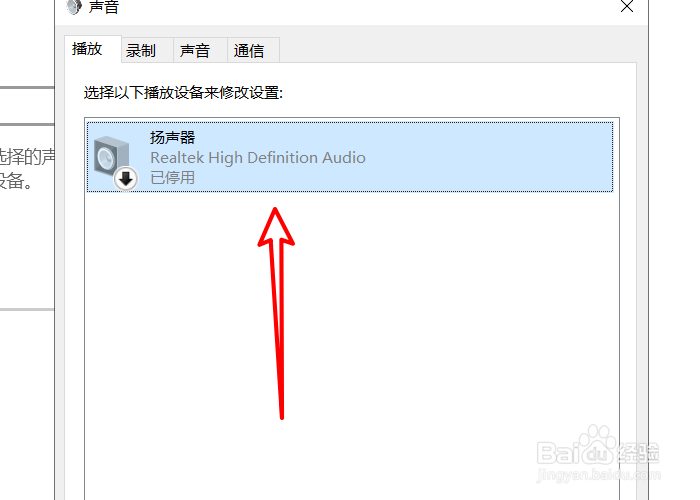Click the background text 备。
The width and height of the screenshot is (700, 500).
pos(16,181)
